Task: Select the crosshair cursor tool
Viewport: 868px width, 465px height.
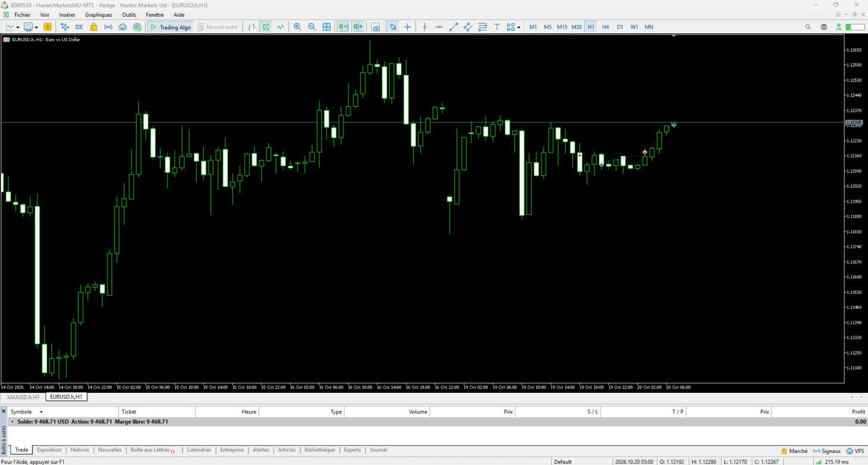Action: [x=408, y=27]
